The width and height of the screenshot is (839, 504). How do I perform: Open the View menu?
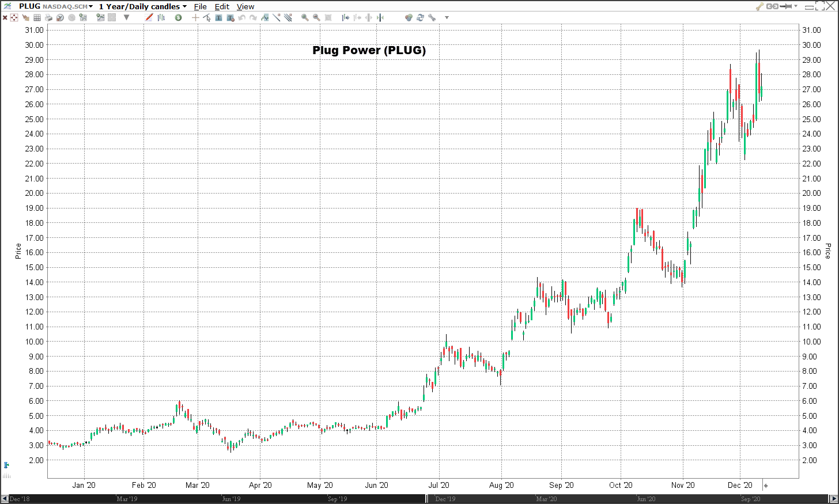coord(245,7)
